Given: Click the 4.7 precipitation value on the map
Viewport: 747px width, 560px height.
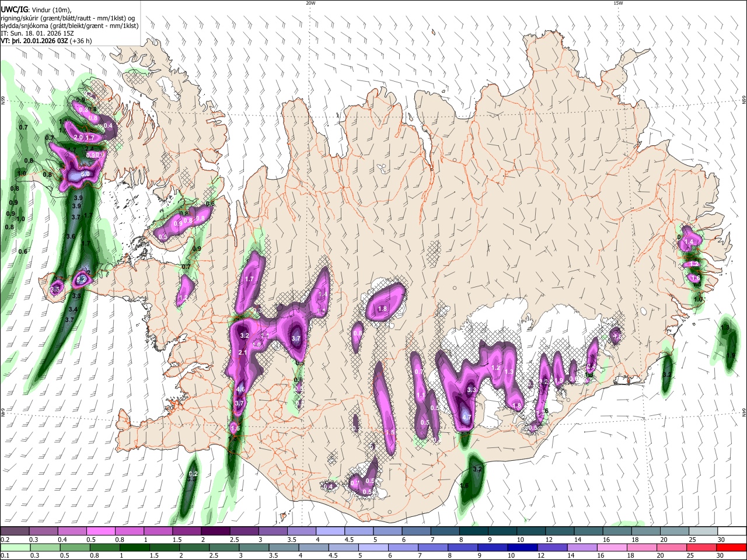Looking at the screenshot, I should tap(466, 417).
